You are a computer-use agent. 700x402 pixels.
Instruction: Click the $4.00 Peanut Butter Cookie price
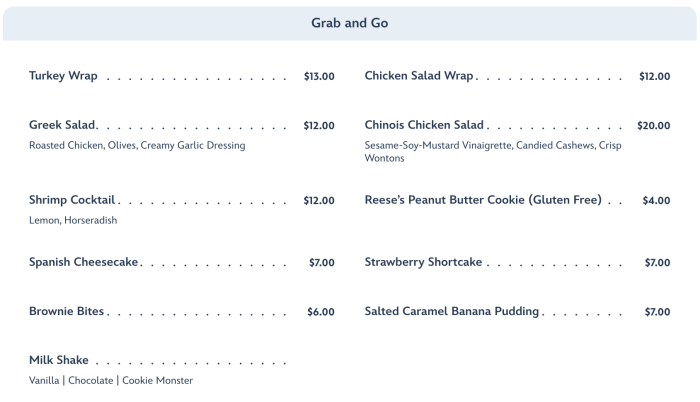point(656,201)
